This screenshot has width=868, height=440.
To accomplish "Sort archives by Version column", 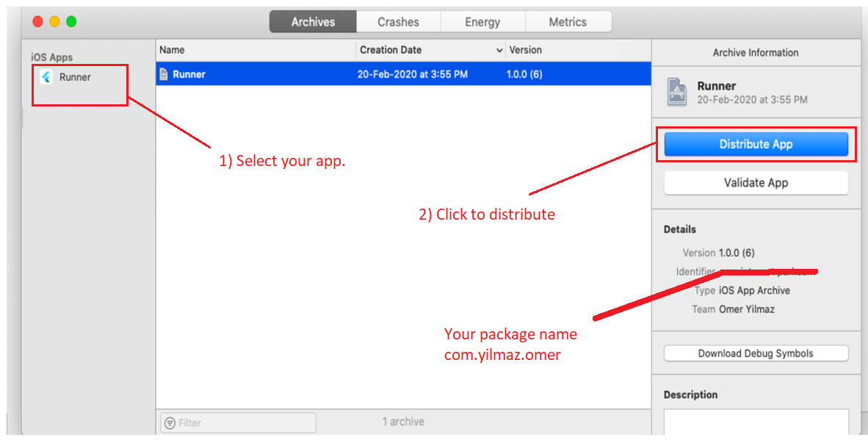I will (525, 50).
